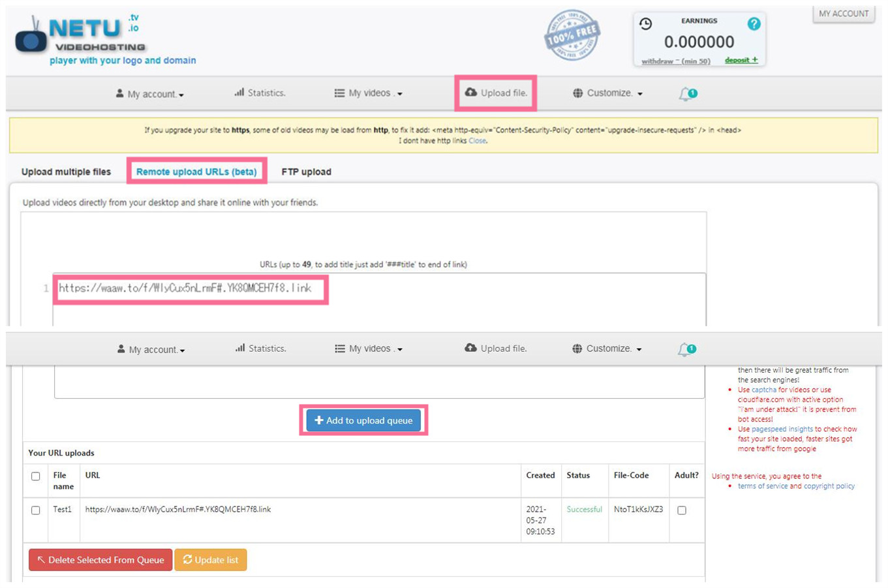The height and width of the screenshot is (588, 888).
Task: Switch to Upload multiple files tab
Action: [x=66, y=172]
